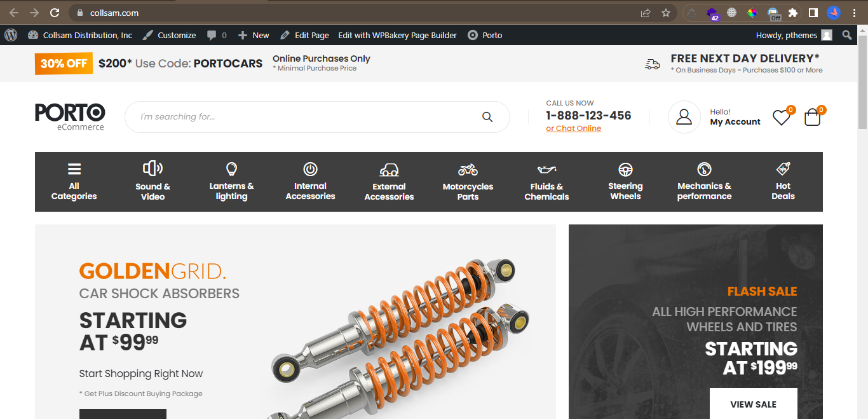Open Motorcycles Parts category

tap(468, 181)
